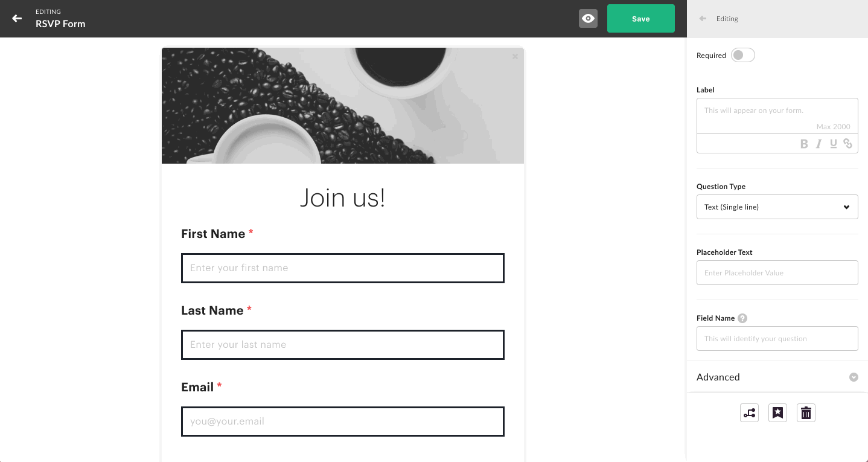868x462 pixels.
Task: Open the Question Type dropdown
Action: (777, 207)
